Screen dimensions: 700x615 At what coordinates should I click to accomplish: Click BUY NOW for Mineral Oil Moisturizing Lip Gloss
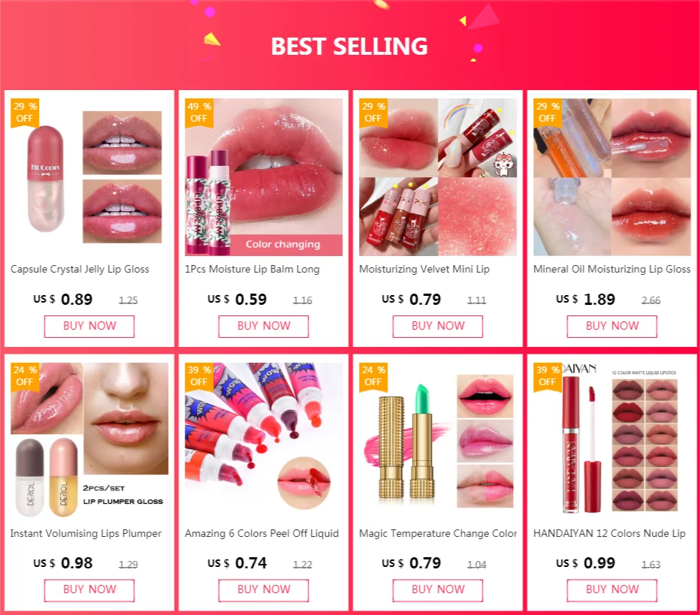pyautogui.click(x=612, y=326)
